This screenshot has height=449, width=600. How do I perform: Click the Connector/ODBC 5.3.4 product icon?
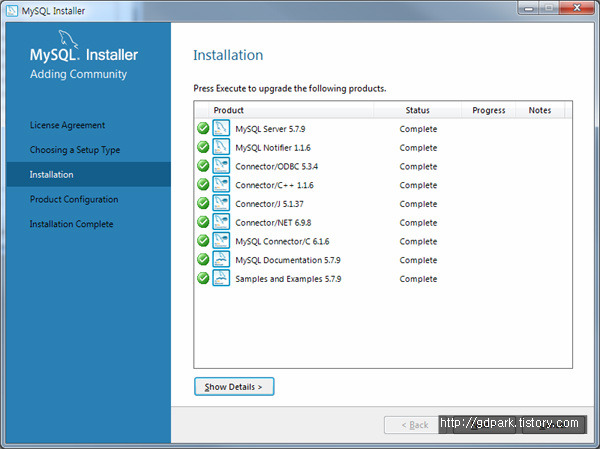coord(221,165)
